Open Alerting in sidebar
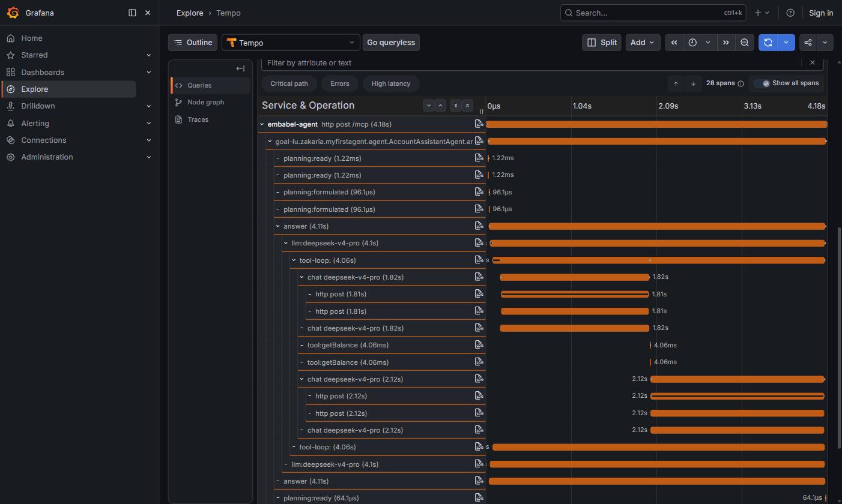This screenshot has height=504, width=842. coord(35,123)
